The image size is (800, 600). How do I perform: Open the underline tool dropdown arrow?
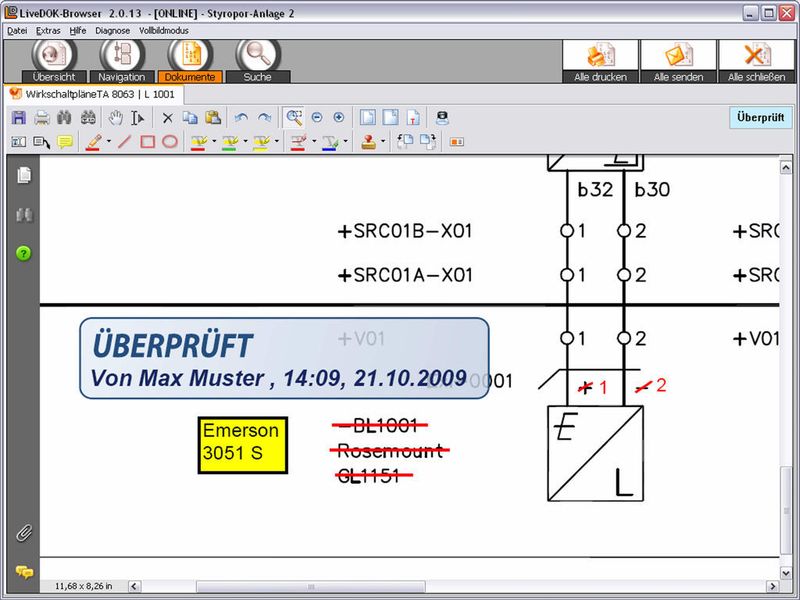[345, 142]
